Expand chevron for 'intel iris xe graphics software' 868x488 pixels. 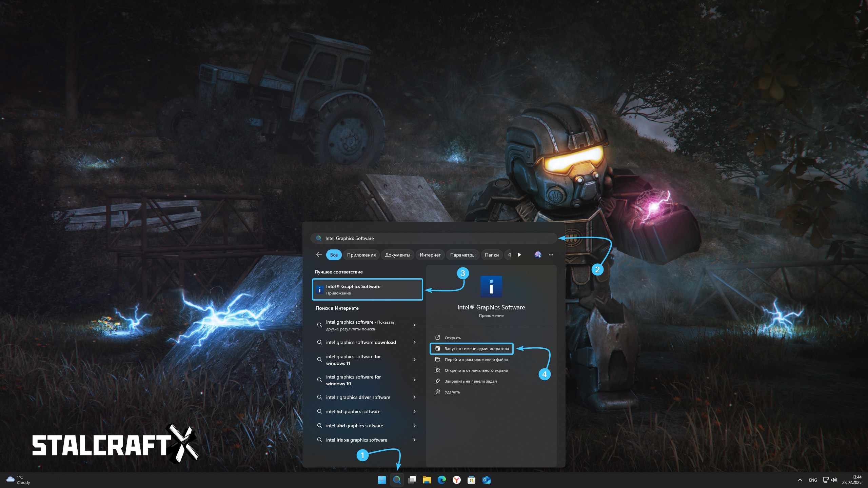[414, 440]
